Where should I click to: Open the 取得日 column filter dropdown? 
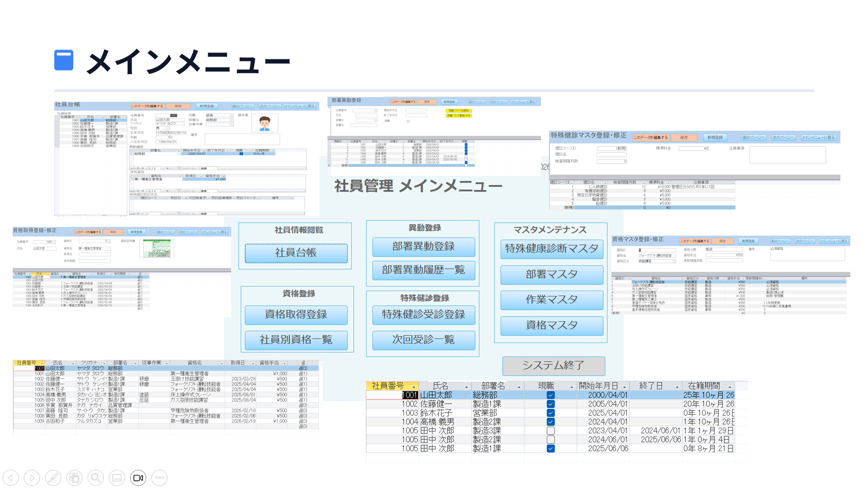254,363
